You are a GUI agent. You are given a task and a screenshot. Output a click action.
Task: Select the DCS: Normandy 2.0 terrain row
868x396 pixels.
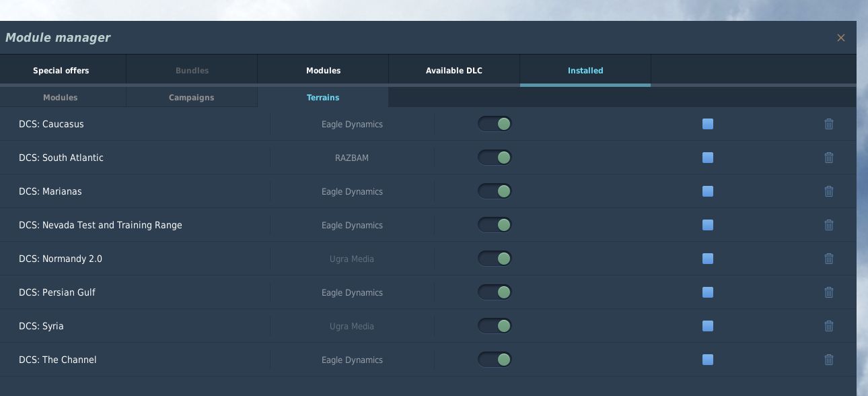pos(428,259)
